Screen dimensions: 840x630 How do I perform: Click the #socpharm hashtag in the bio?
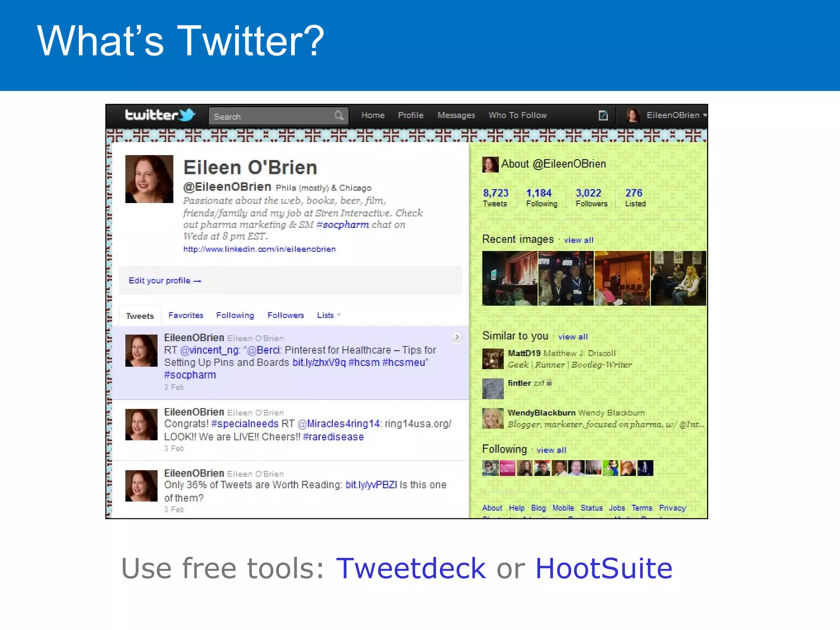[x=342, y=224]
